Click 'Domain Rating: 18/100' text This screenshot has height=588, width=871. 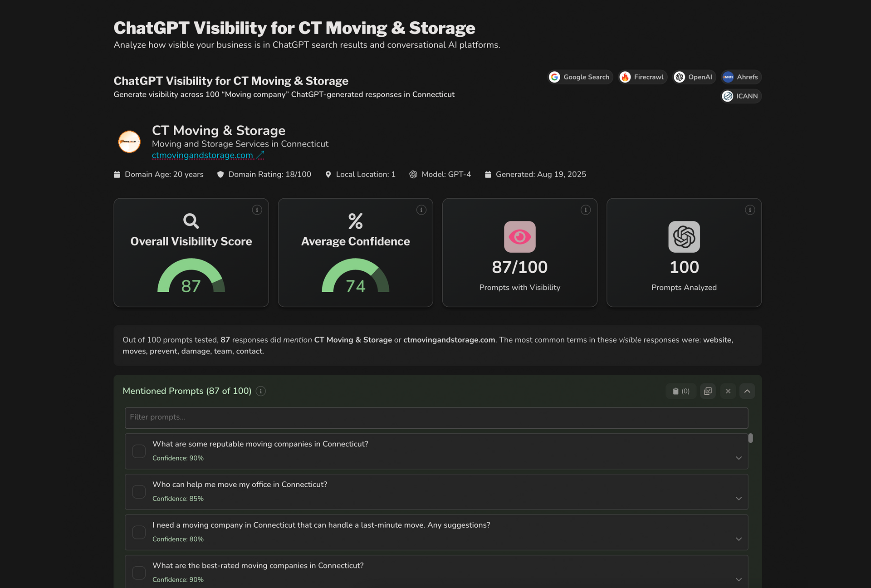(269, 174)
